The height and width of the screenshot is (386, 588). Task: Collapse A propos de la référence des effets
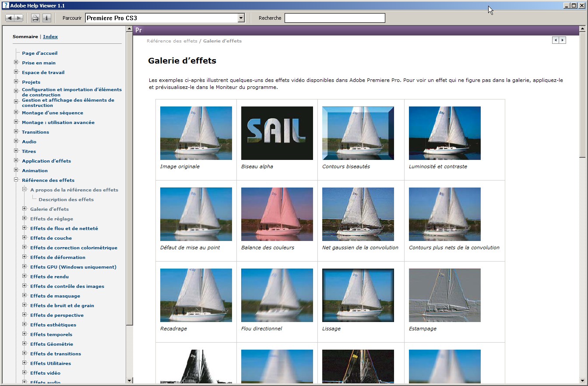(x=25, y=190)
